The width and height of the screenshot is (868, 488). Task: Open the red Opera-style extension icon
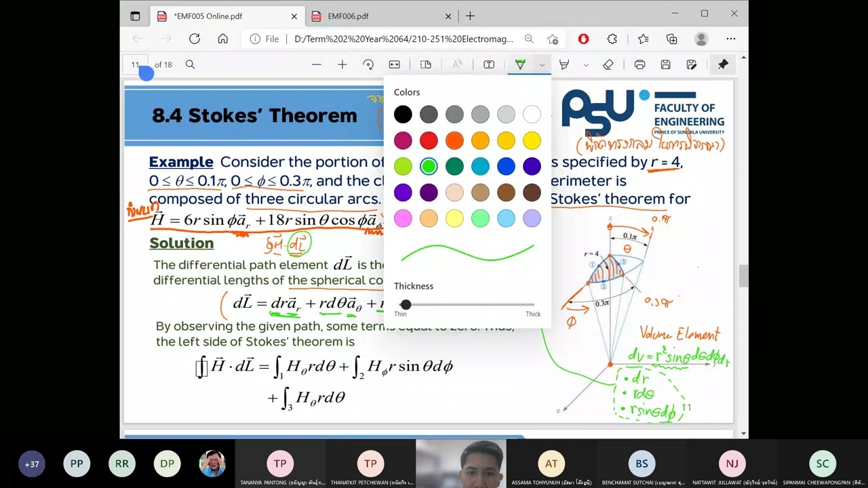tap(583, 39)
